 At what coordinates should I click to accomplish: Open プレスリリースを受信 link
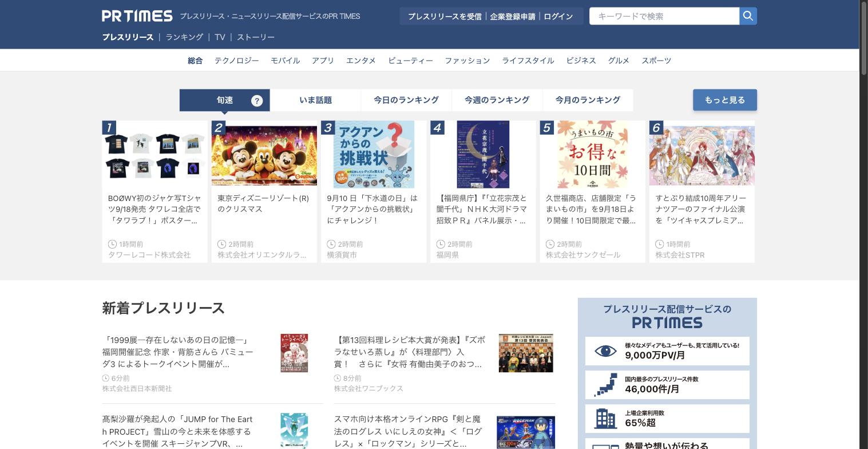(445, 17)
